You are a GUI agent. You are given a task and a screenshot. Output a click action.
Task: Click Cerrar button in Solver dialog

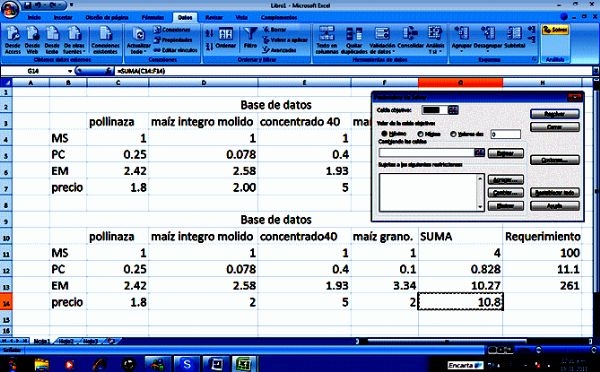click(554, 127)
